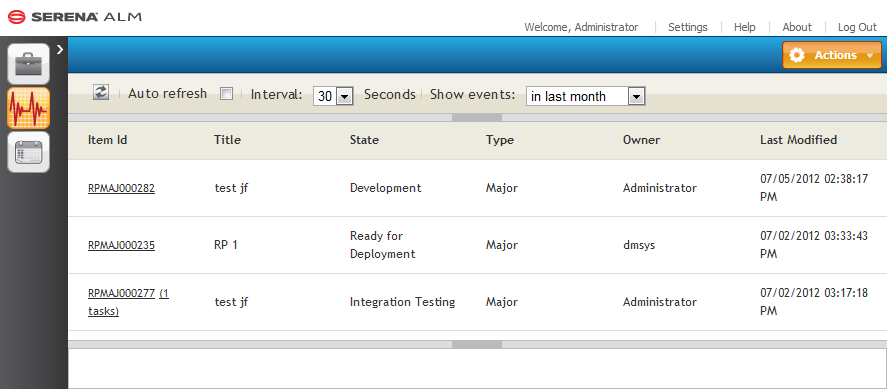887x389 pixels.
Task: Click the refresh icon in toolbar
Action: coord(101,92)
